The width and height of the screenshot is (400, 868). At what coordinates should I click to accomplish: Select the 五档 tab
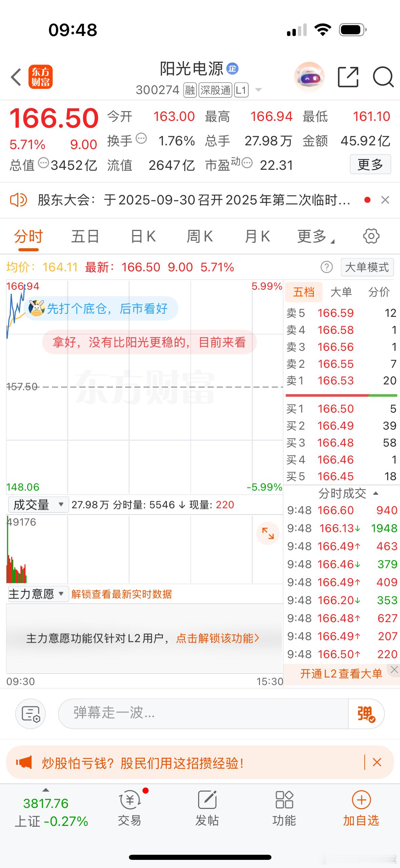pos(304,292)
